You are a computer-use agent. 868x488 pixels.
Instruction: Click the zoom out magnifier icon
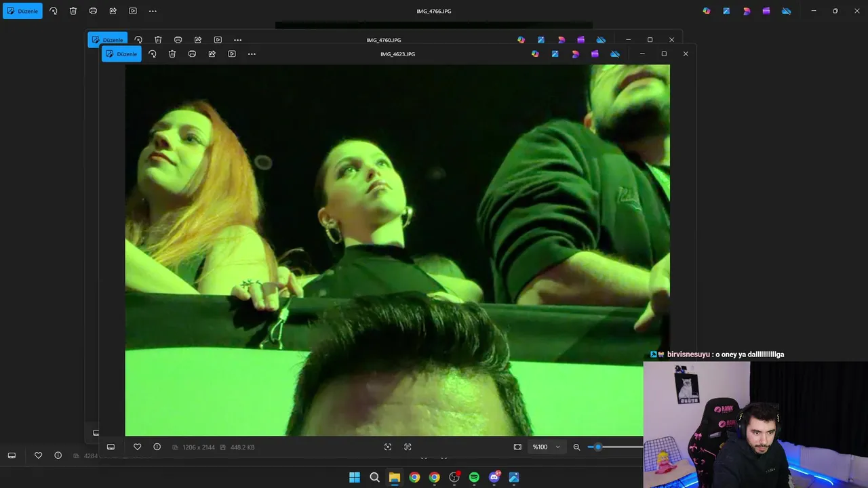pyautogui.click(x=576, y=447)
